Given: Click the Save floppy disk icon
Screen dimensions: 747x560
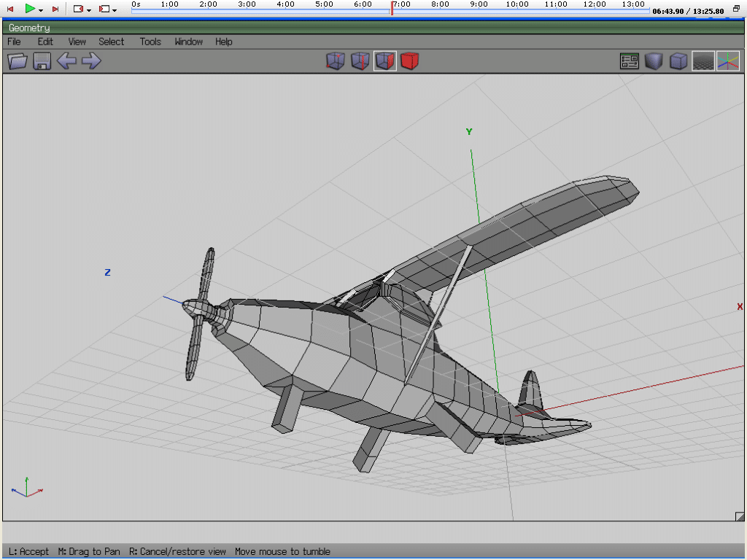Looking at the screenshot, I should pyautogui.click(x=42, y=61).
